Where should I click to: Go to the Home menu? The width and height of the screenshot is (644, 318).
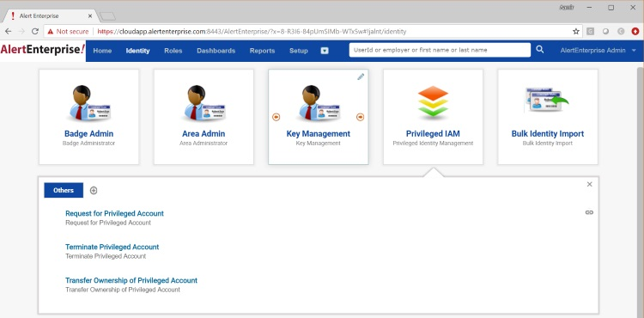point(102,51)
